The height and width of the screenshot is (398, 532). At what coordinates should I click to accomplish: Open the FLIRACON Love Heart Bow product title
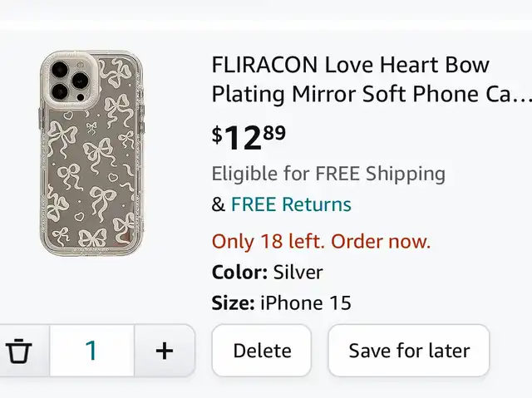click(x=372, y=79)
